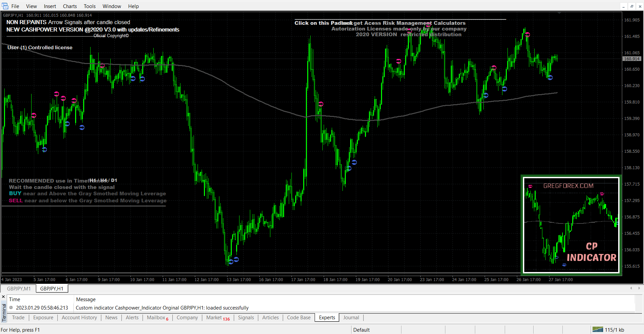Click the gray log entry status icon
The width and height of the screenshot is (644, 334).
[11, 308]
